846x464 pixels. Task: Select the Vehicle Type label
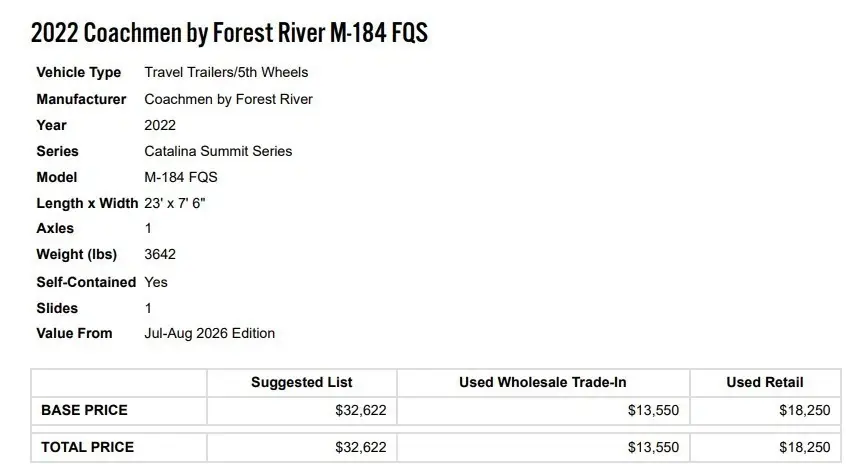click(x=79, y=72)
